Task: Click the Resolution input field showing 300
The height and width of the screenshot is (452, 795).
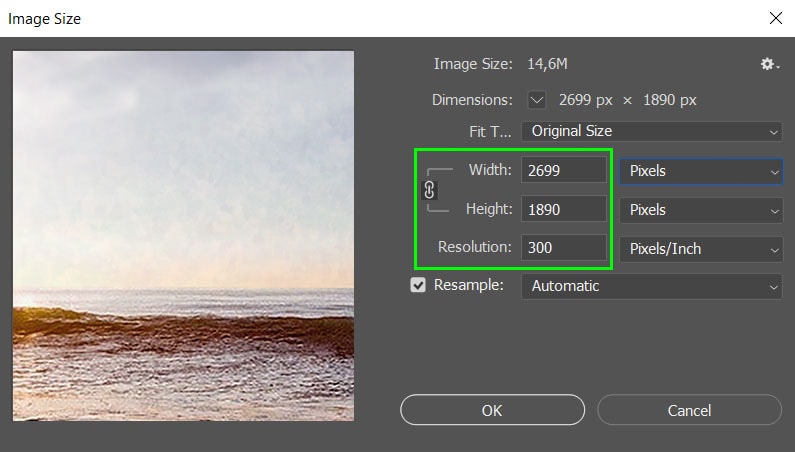Action: click(x=564, y=248)
